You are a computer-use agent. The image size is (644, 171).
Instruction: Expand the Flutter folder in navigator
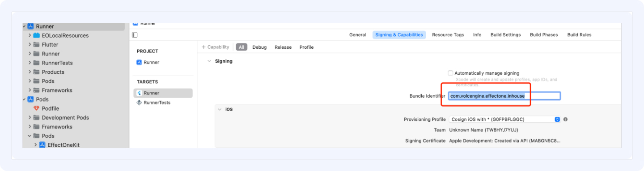point(30,45)
